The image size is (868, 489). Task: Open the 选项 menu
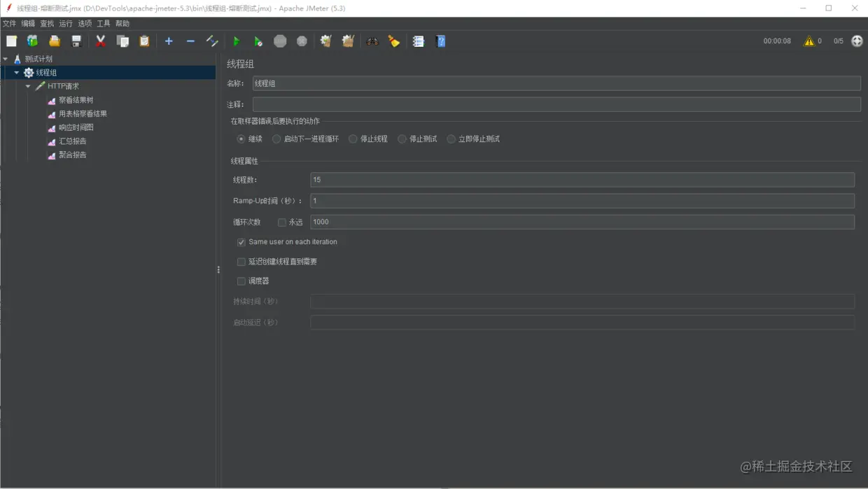pyautogui.click(x=85, y=24)
